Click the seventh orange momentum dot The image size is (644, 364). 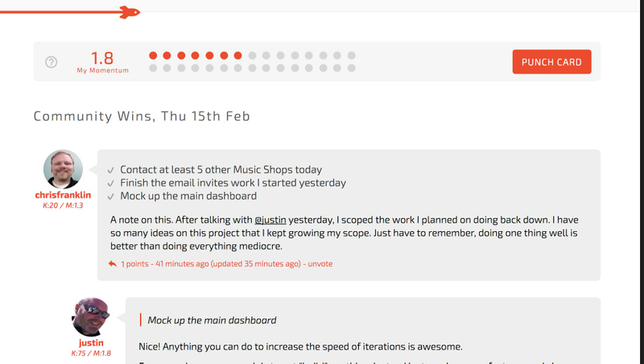click(237, 56)
